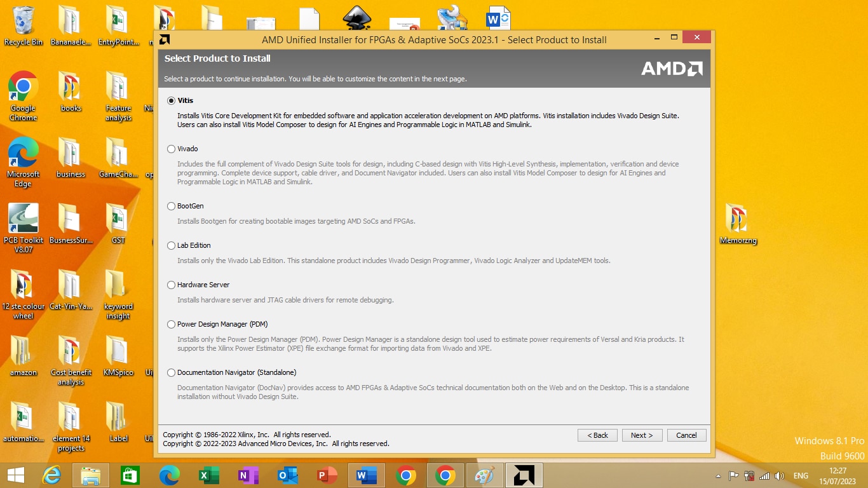Viewport: 868px width, 488px height.
Task: Select the books desktop file
Action: pos(71,92)
